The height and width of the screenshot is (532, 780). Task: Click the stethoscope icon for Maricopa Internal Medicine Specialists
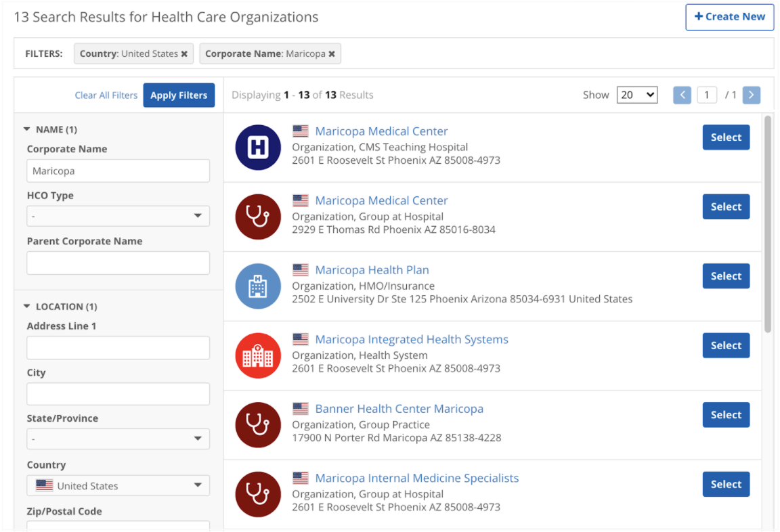[x=258, y=494]
